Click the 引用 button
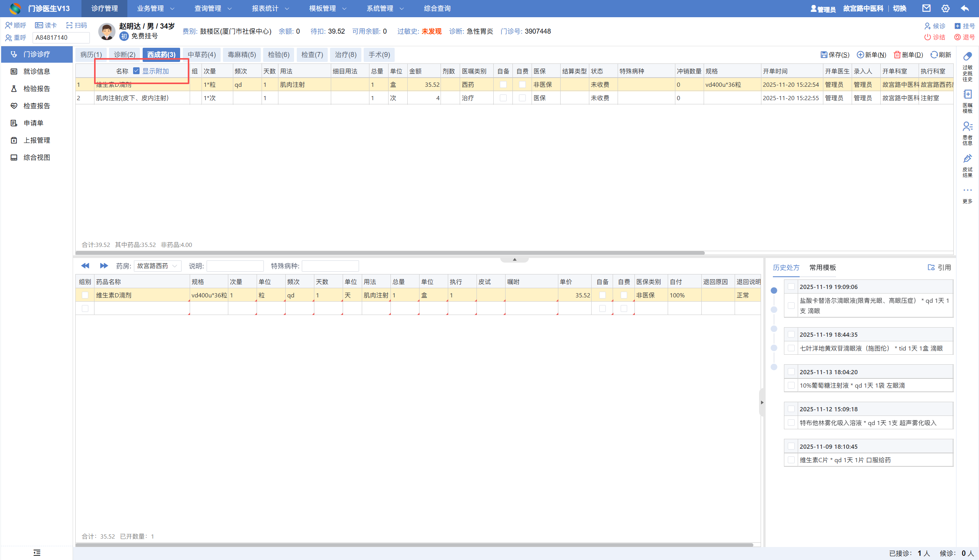The height and width of the screenshot is (560, 979). (x=939, y=267)
